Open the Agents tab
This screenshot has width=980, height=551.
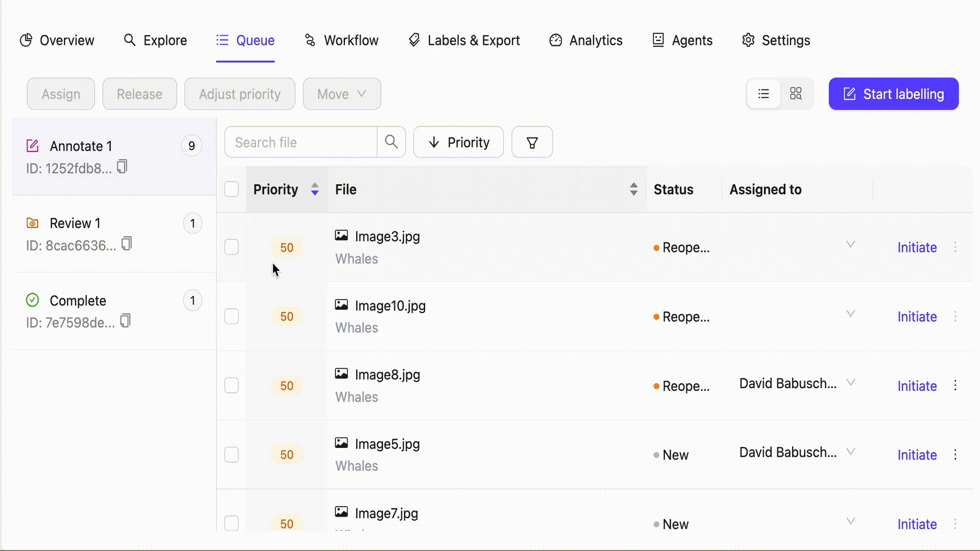click(x=682, y=40)
